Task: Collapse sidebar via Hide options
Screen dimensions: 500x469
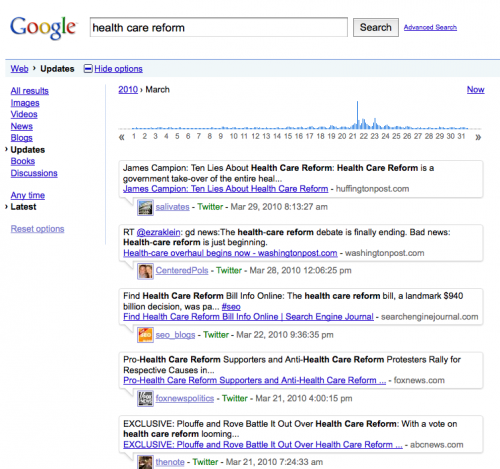Action: 118,69
